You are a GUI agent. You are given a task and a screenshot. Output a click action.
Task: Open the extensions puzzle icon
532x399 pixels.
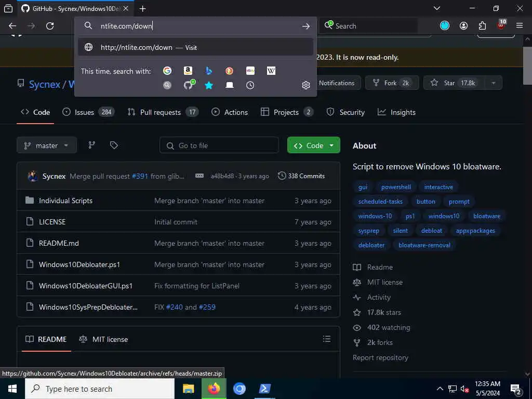tap(482, 26)
